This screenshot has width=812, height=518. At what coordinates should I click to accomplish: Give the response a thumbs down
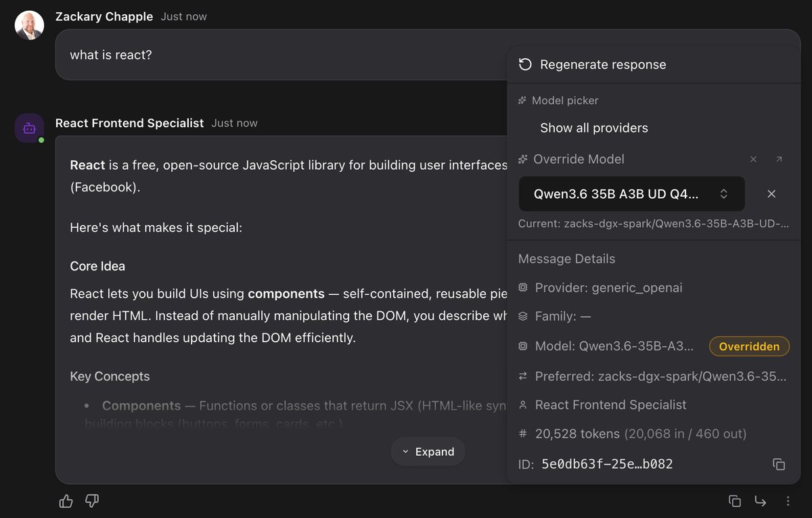pos(92,501)
